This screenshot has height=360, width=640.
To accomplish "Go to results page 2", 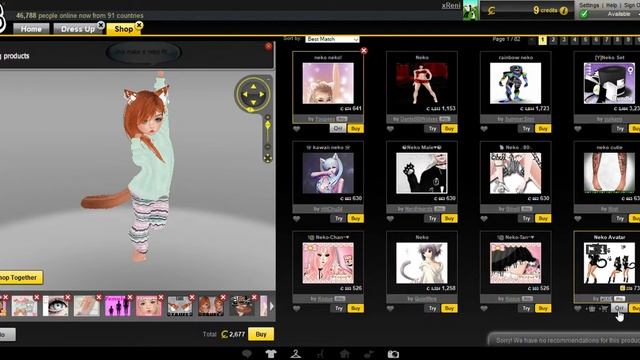I will point(553,40).
